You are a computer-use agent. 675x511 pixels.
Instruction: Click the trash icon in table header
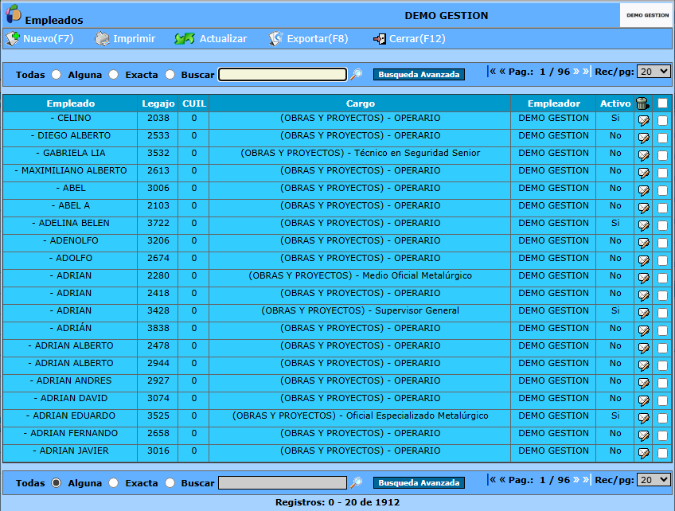coord(642,103)
